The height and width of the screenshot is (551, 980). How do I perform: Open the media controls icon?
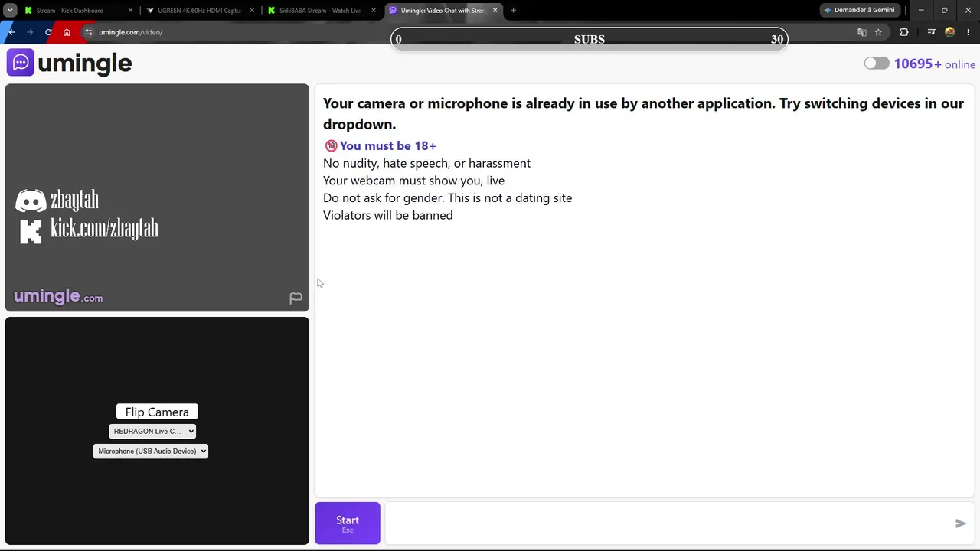pos(931,32)
